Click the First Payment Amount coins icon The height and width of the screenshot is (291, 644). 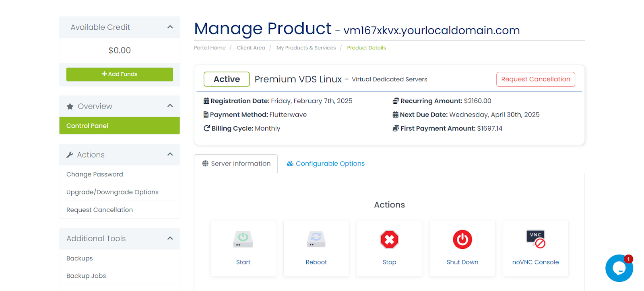pos(396,128)
